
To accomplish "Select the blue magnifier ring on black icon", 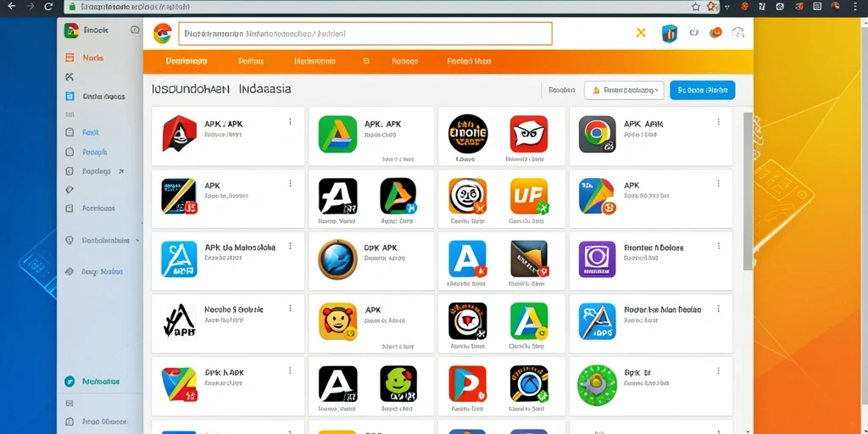I will (x=529, y=384).
